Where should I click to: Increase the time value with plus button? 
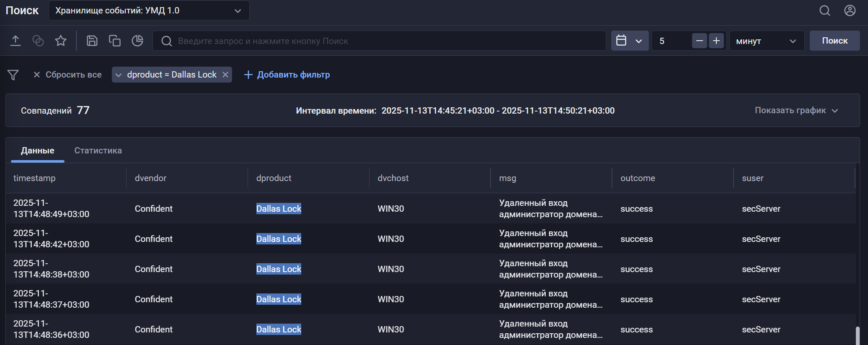point(716,41)
